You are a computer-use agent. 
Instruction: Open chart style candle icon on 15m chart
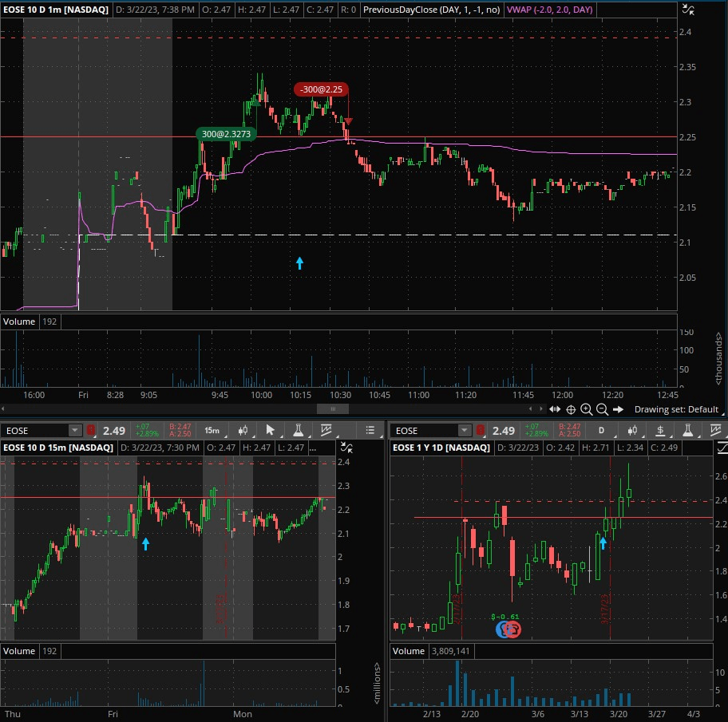[x=243, y=431]
